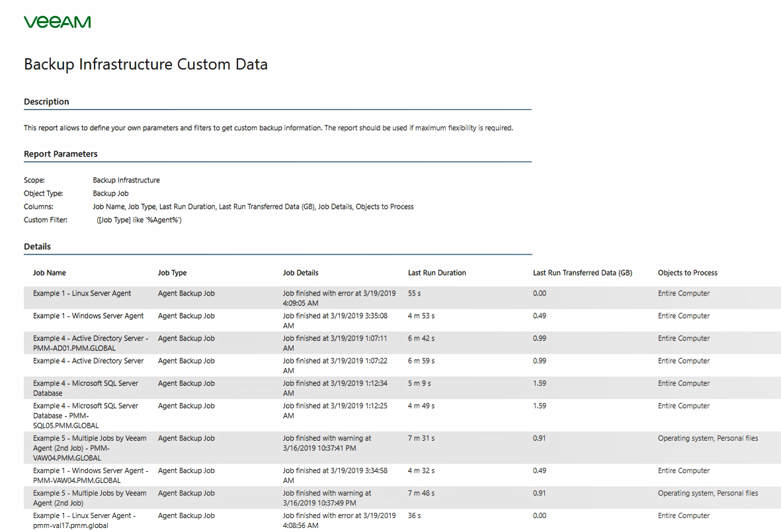Click the duration value 7 m 48 s
Image resolution: width=781 pixels, height=532 pixels.
point(421,493)
